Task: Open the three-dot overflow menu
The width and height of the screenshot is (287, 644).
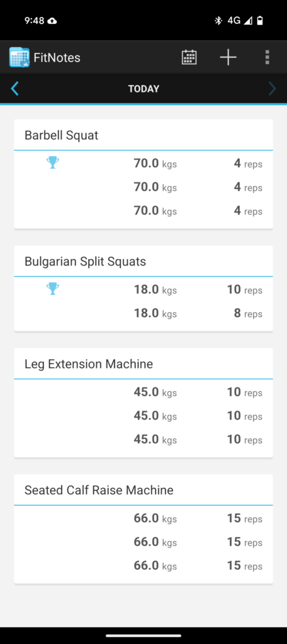Action: (x=267, y=57)
